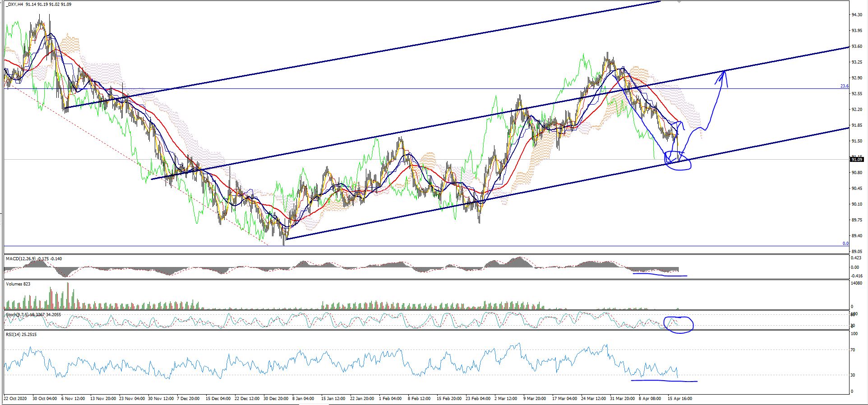868x405 pixels.
Task: Click the RSI scale value 30
Action: tap(853, 375)
